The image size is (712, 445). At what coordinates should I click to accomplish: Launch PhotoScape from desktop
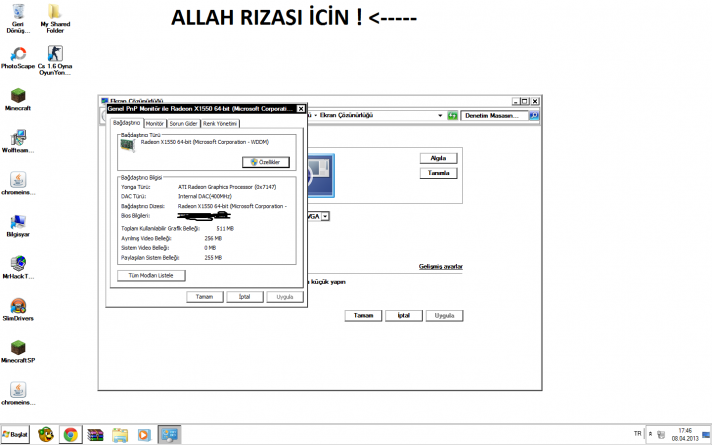(x=18, y=57)
